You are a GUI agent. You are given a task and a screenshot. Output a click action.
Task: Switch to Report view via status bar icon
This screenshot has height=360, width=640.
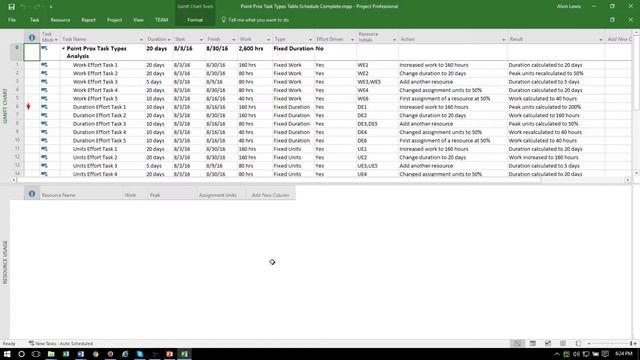[578, 344]
